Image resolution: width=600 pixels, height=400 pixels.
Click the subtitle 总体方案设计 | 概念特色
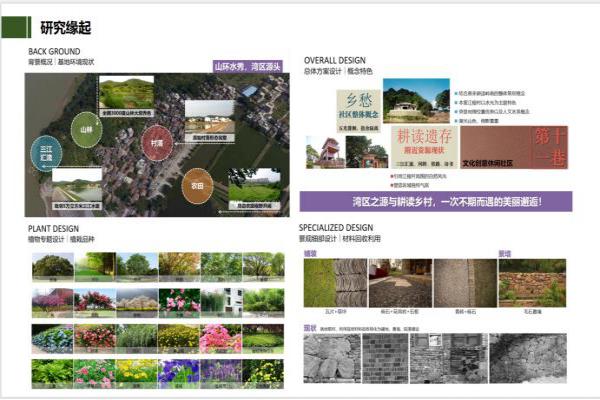338,71
